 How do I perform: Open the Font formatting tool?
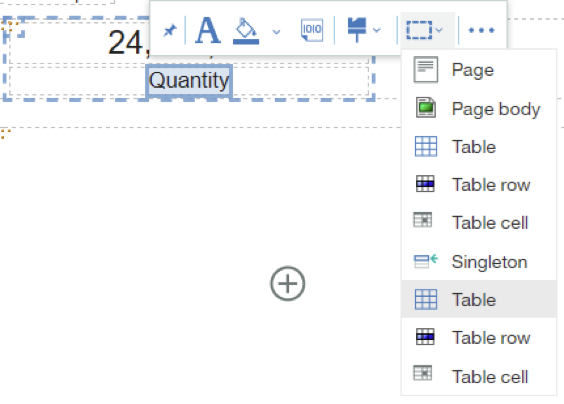(208, 30)
